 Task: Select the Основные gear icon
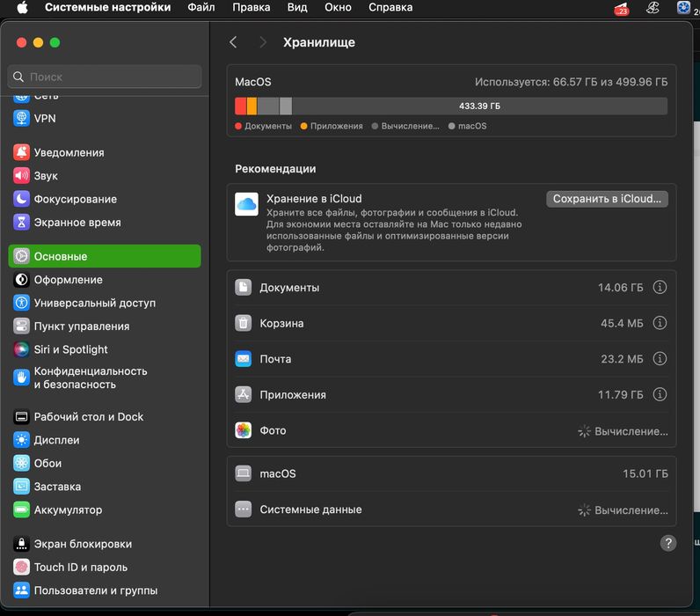click(x=21, y=256)
